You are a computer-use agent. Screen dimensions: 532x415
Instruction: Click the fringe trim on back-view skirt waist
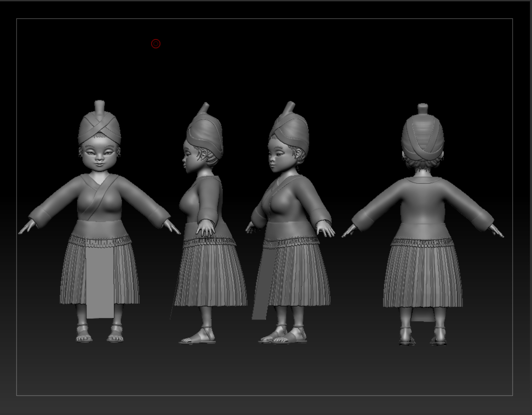tap(423, 242)
